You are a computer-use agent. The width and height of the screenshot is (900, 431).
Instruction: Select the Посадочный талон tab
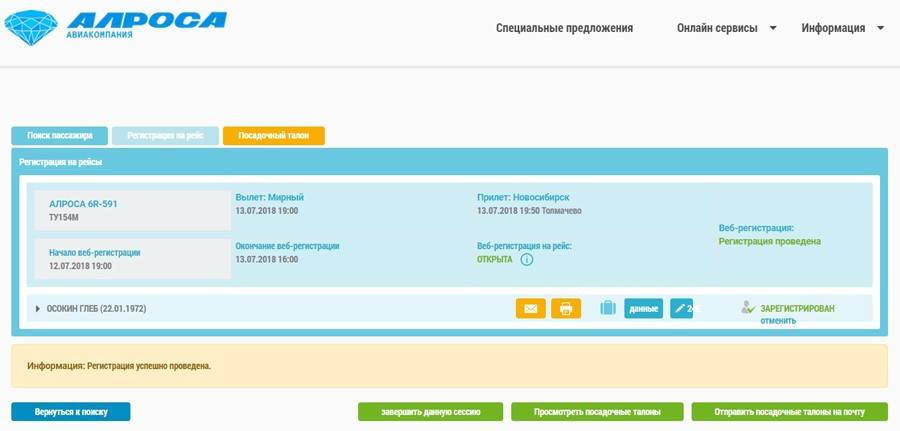(x=273, y=136)
